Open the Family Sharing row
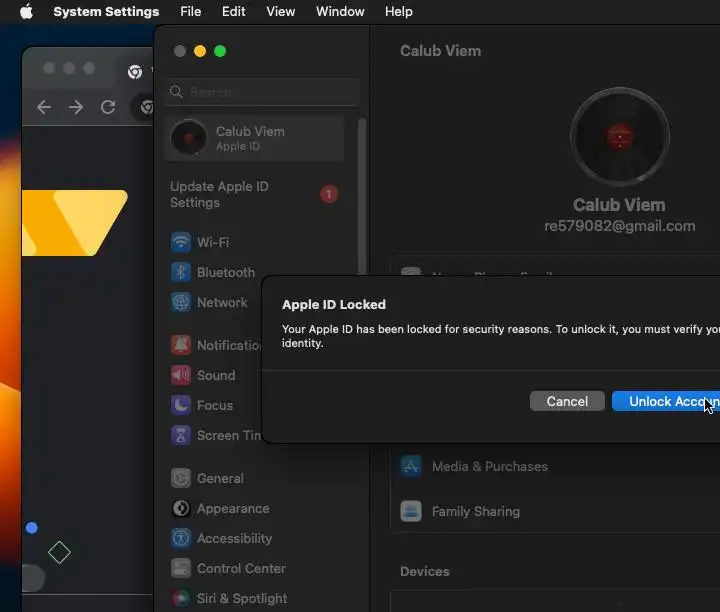The height and width of the screenshot is (612, 720). click(556, 511)
